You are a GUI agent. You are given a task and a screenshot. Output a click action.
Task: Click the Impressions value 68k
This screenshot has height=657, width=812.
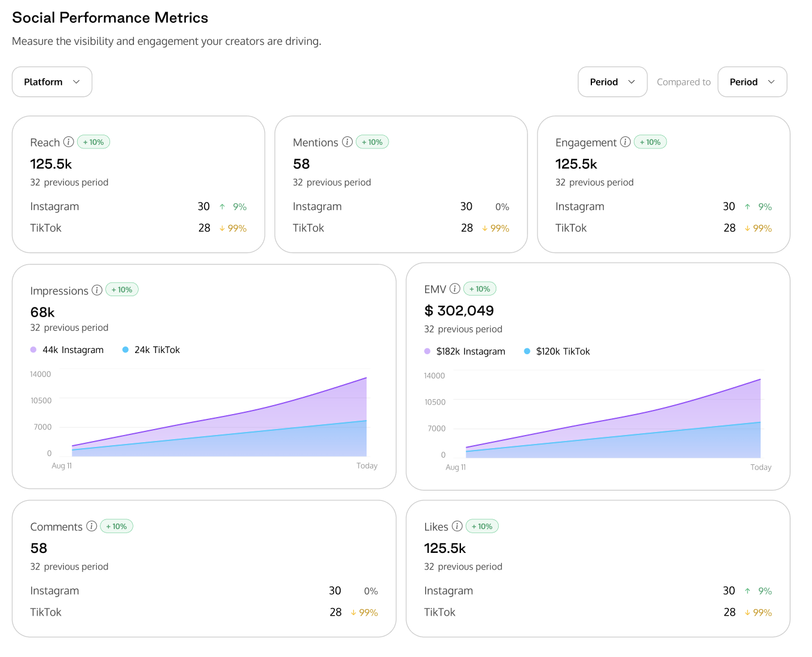42,312
